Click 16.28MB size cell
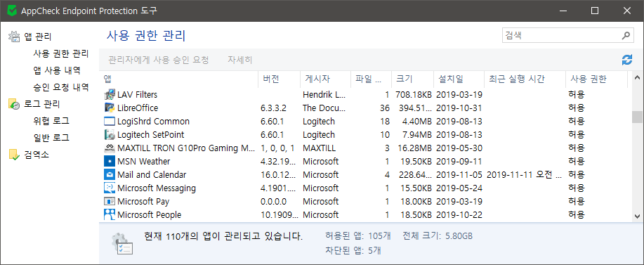This screenshot has height=265, width=644. click(x=415, y=148)
